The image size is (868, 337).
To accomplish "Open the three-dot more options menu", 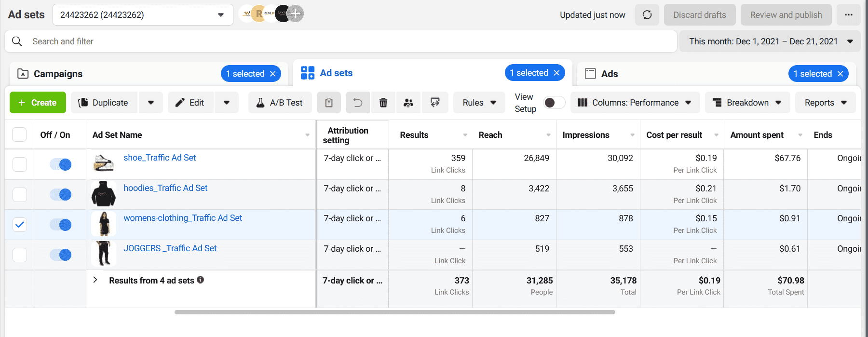I will (x=848, y=15).
